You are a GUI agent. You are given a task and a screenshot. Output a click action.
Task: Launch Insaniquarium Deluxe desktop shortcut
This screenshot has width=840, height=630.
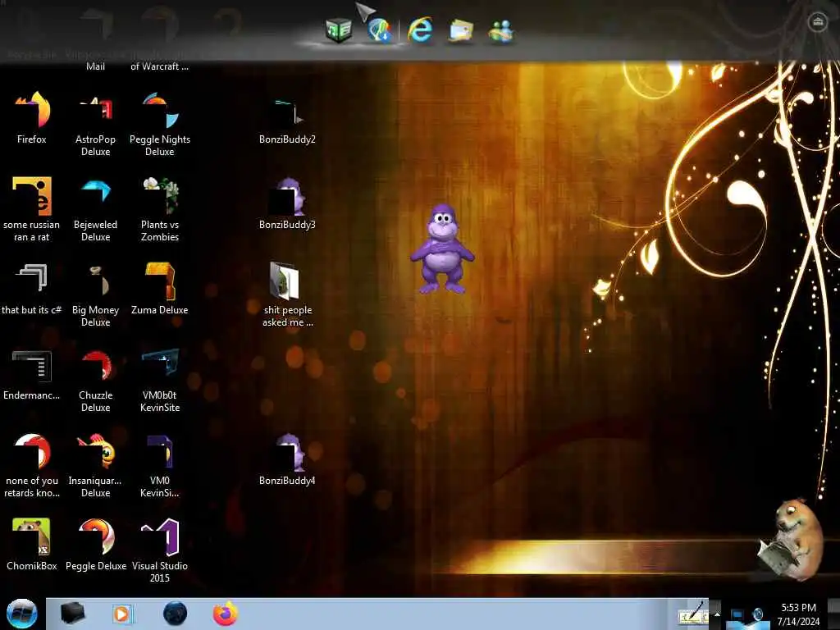click(x=95, y=465)
